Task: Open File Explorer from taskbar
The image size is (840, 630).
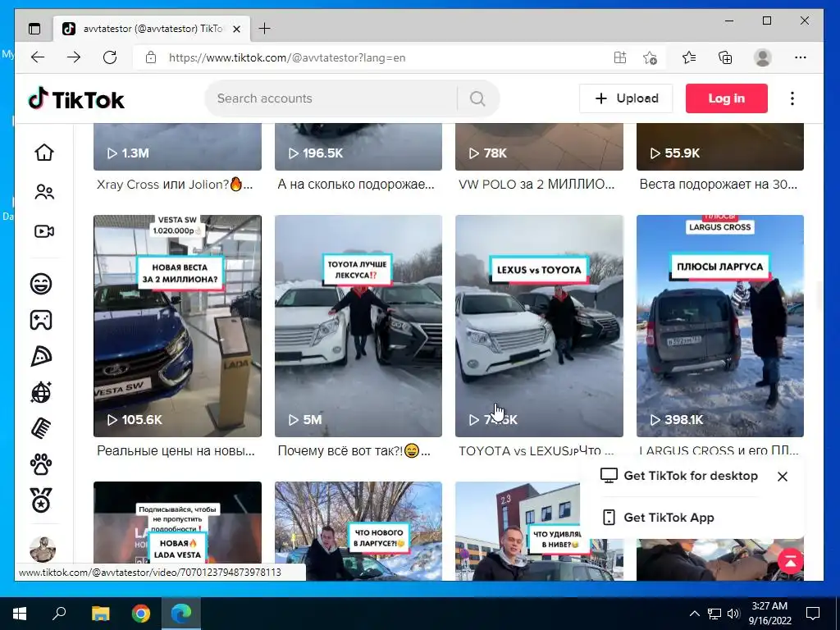Action: (100, 614)
